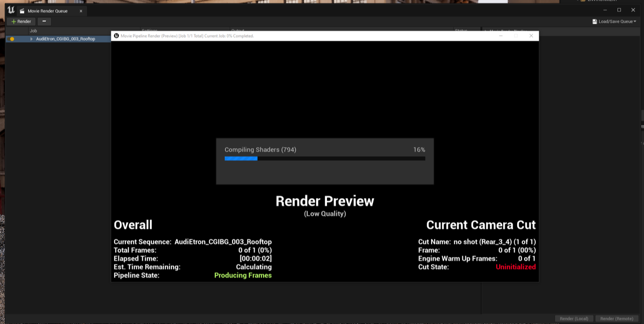Click the Current Sequence value AudiEtron_CGIBG_003_Rooftop

[x=223, y=242]
